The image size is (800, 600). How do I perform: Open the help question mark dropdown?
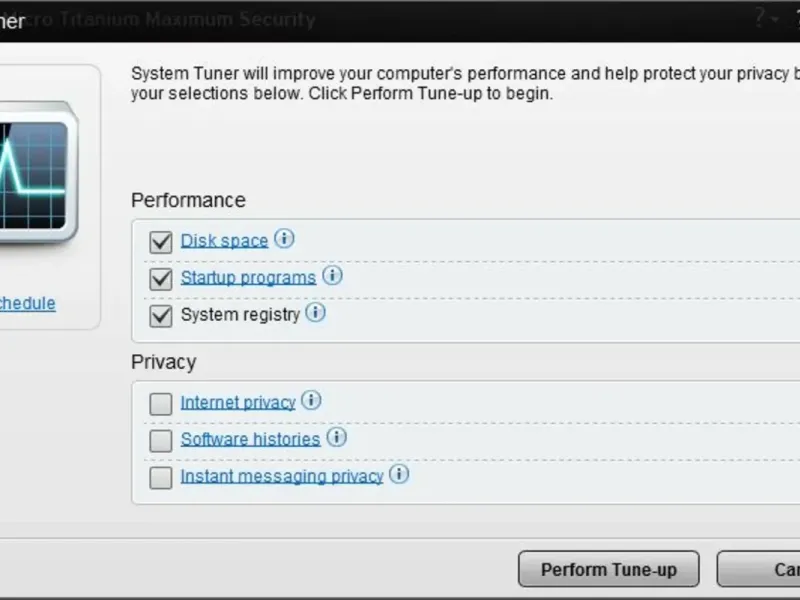pos(766,19)
